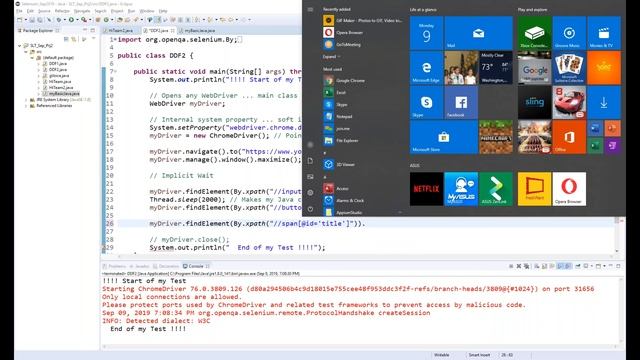Open Settings gear in Start menu sidebar
This screenshot has height=360, width=640.
click(310, 192)
